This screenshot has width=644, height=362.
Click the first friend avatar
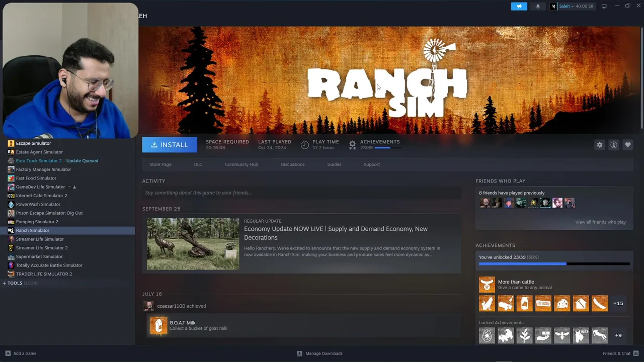point(485,203)
